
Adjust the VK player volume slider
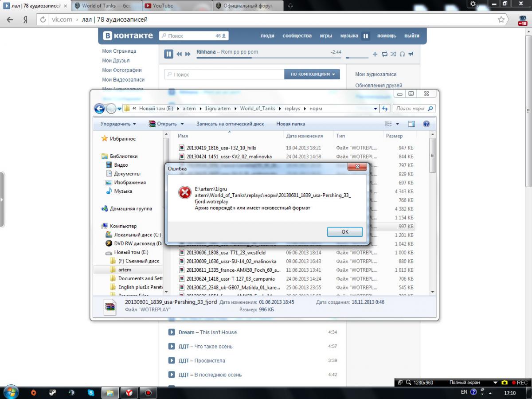click(x=357, y=58)
